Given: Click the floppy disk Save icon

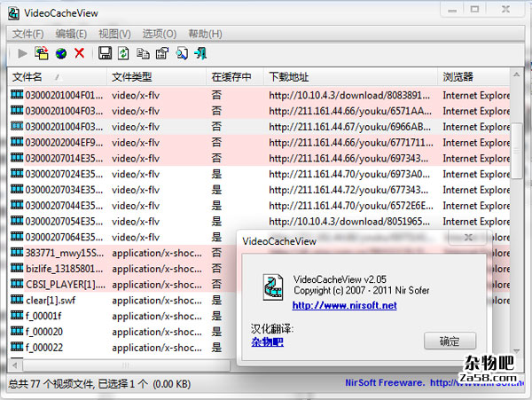Looking at the screenshot, I should pyautogui.click(x=105, y=53).
